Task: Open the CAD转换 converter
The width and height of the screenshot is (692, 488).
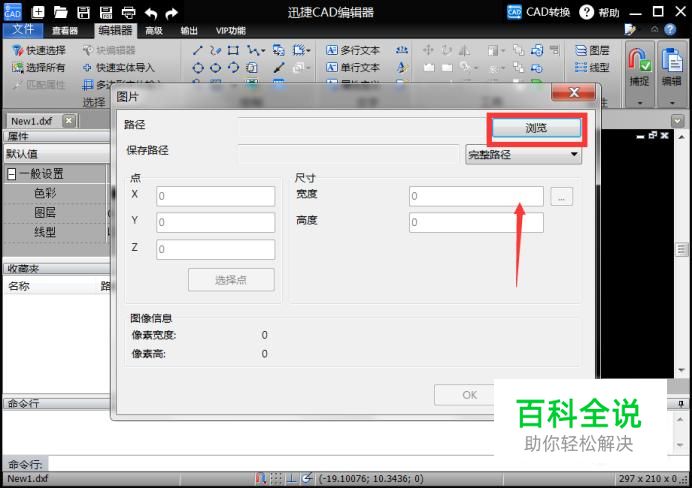Action: (538, 12)
